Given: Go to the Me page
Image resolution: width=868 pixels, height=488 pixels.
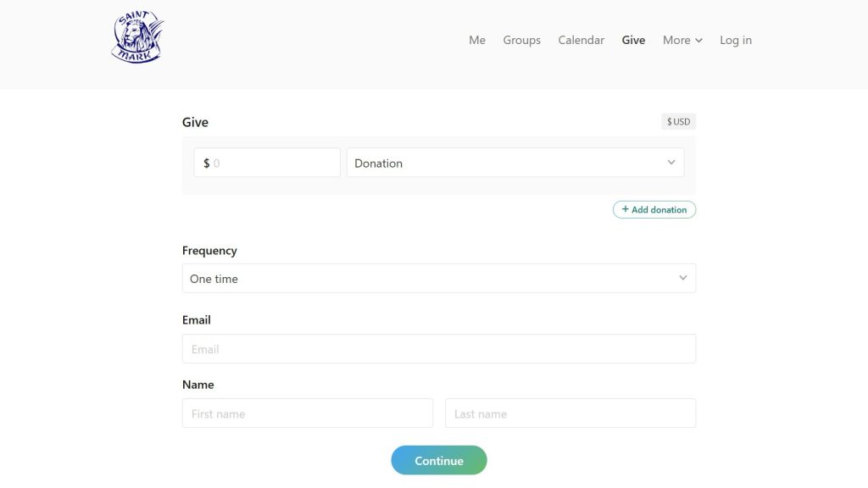Looking at the screenshot, I should pyautogui.click(x=477, y=41).
